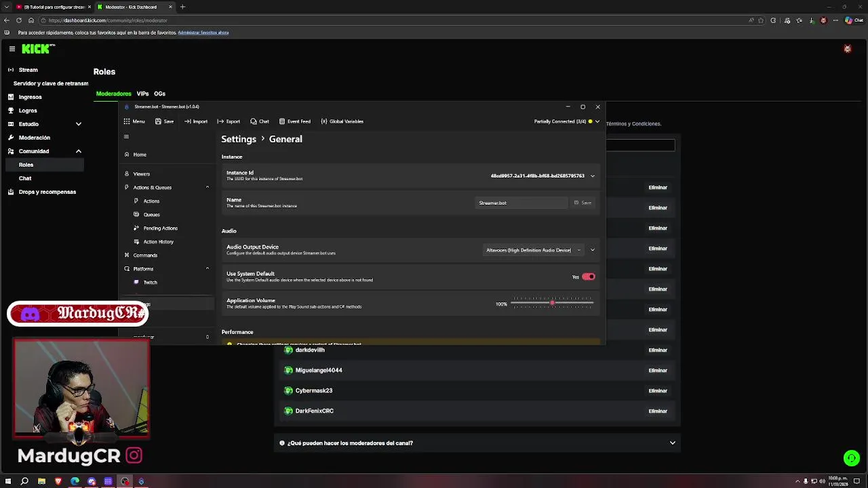Open Stream in Kick sidebar
Image resolution: width=868 pixels, height=488 pixels.
(x=28, y=70)
